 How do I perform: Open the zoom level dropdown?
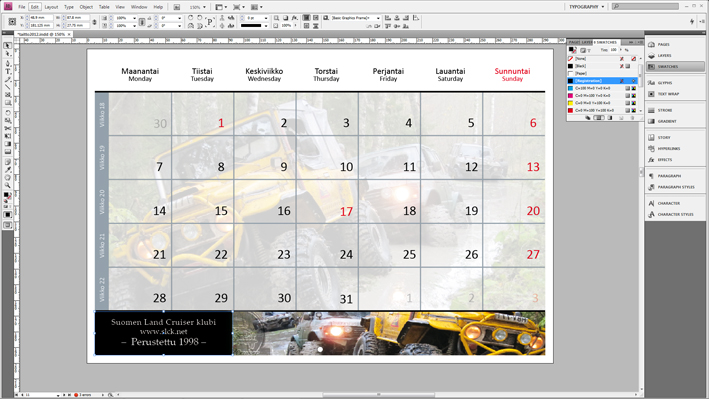[198, 7]
